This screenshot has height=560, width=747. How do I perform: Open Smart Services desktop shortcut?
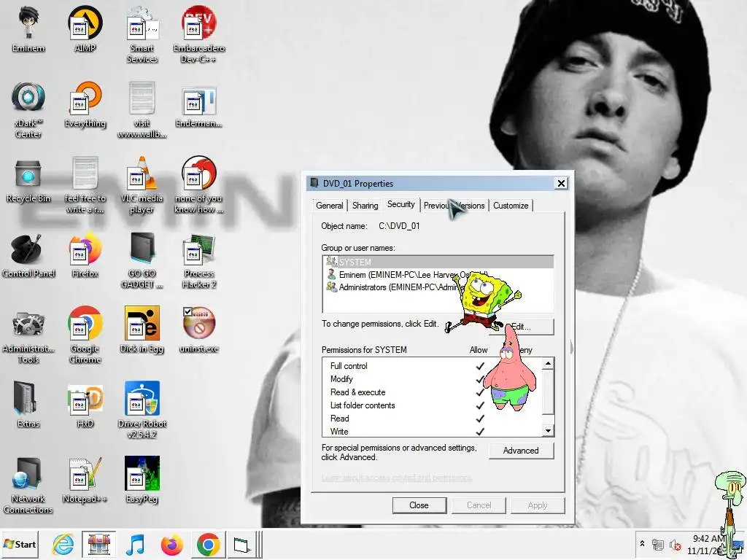point(142,34)
